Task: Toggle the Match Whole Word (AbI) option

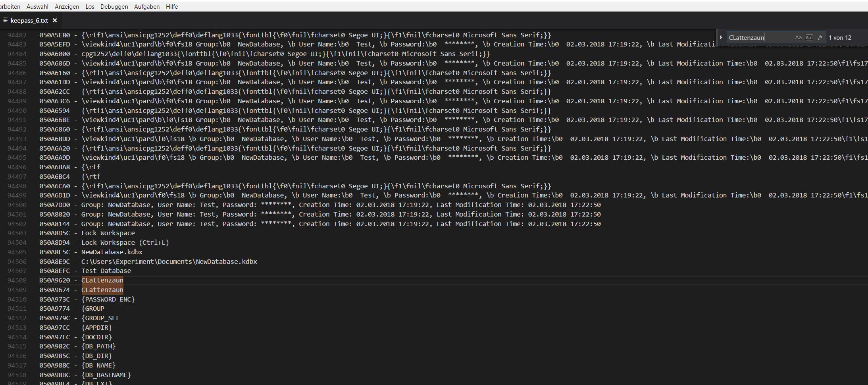Action: coord(809,37)
